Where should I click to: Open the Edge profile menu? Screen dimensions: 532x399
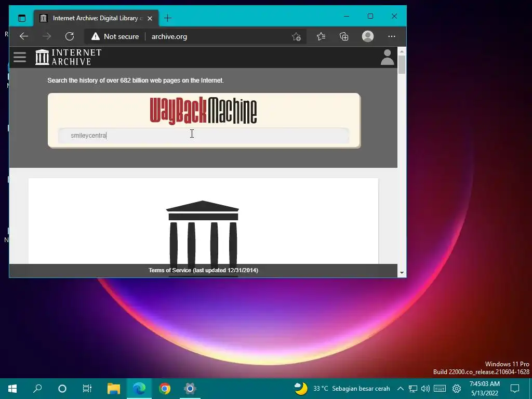click(x=368, y=36)
